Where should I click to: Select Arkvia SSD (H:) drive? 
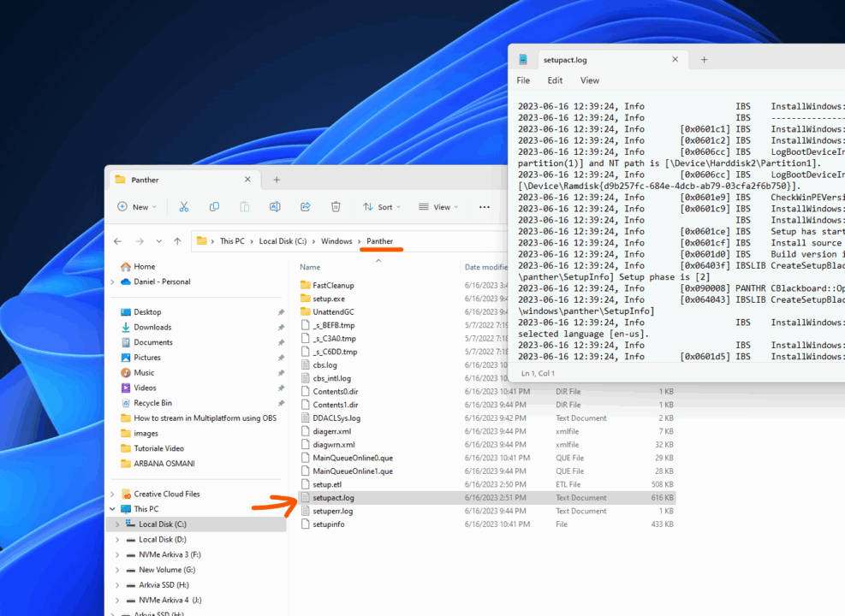[164, 584]
